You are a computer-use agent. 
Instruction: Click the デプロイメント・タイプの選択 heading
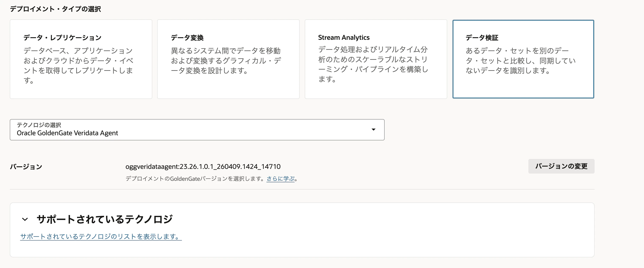[55, 9]
